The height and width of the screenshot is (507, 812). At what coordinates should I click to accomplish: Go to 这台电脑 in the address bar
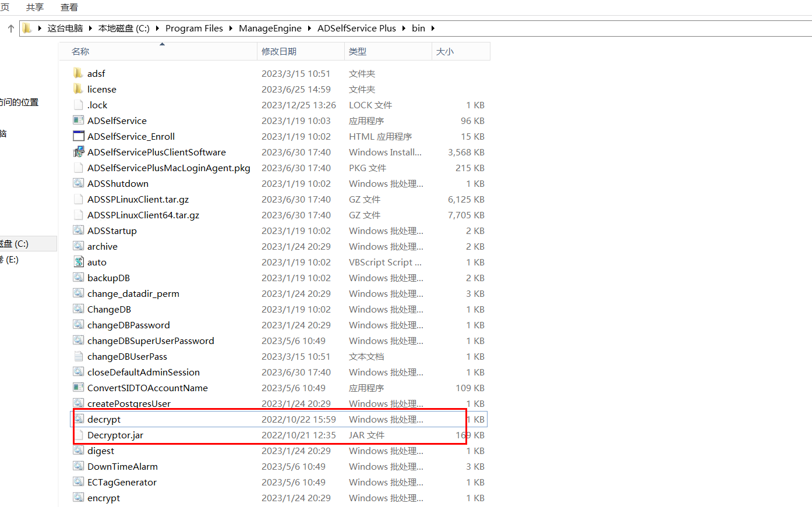[65, 28]
